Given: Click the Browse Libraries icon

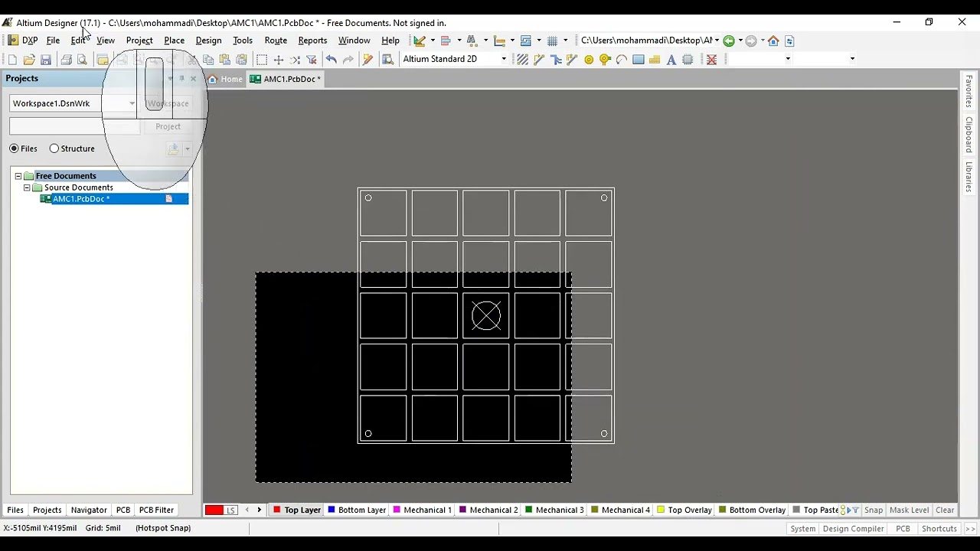Looking at the screenshot, I should pos(387,60).
